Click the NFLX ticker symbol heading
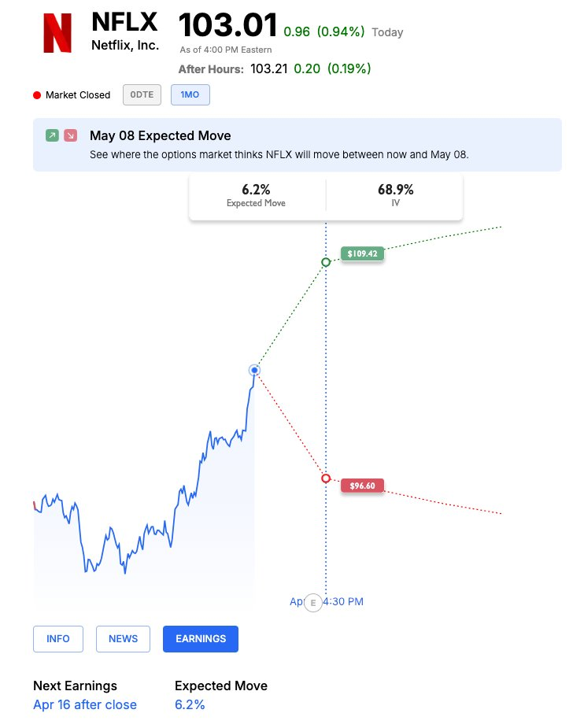 pyautogui.click(x=124, y=21)
